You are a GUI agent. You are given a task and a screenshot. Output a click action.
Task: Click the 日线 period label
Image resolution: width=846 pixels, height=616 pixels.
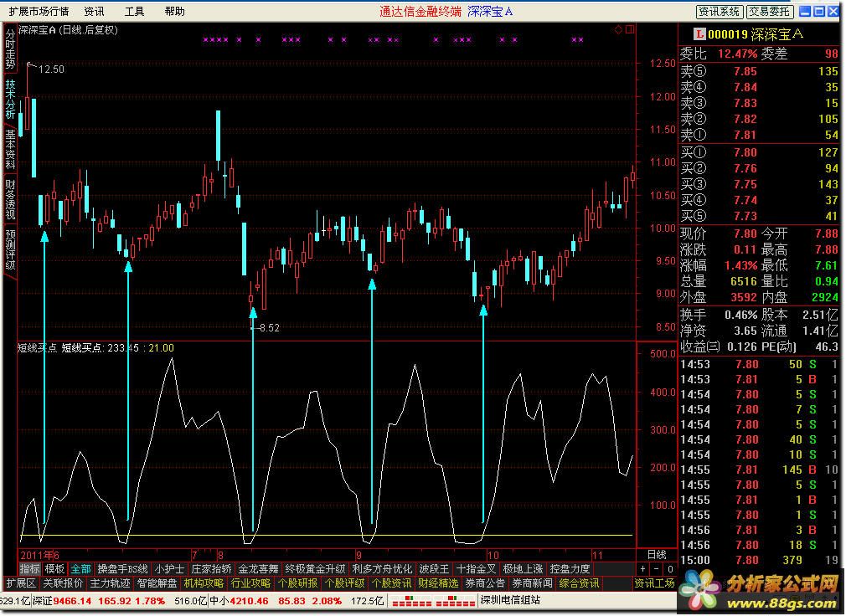pyautogui.click(x=657, y=555)
